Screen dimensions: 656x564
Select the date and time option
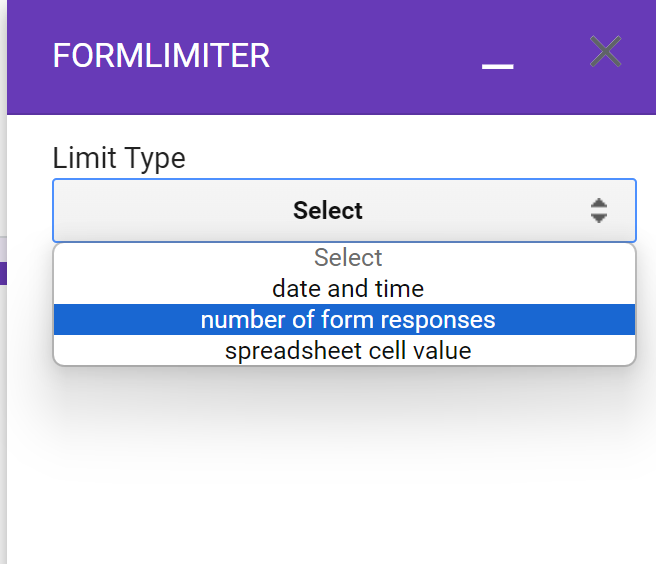pos(348,289)
